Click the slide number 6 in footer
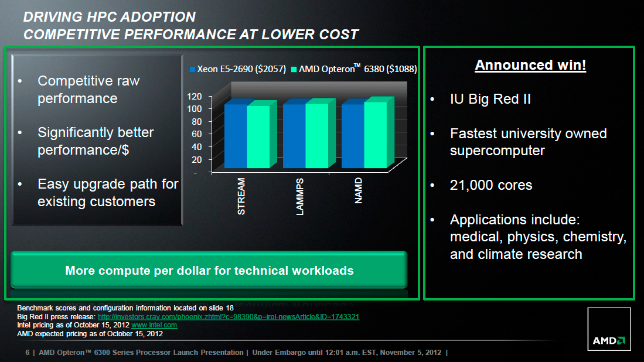The width and height of the screenshot is (644, 362). [28, 353]
